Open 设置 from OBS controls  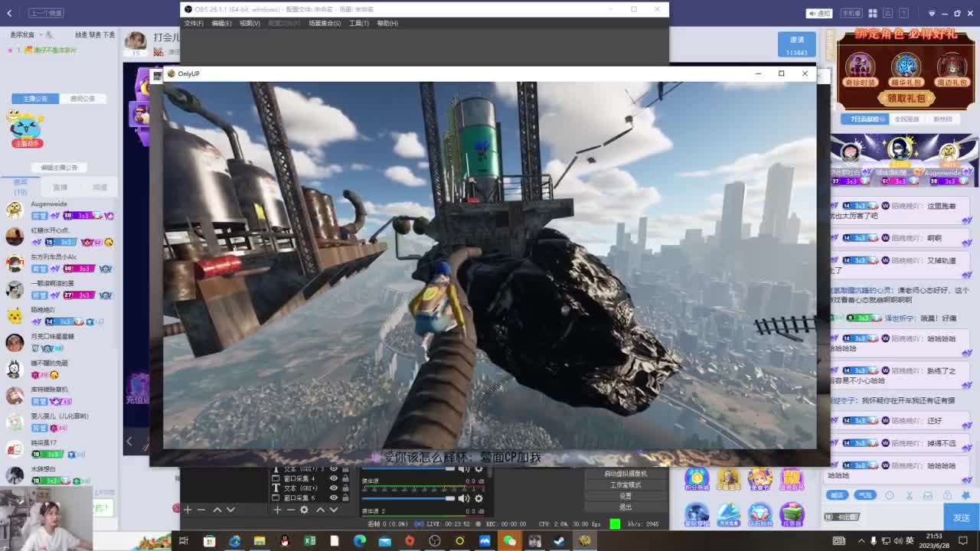click(626, 496)
